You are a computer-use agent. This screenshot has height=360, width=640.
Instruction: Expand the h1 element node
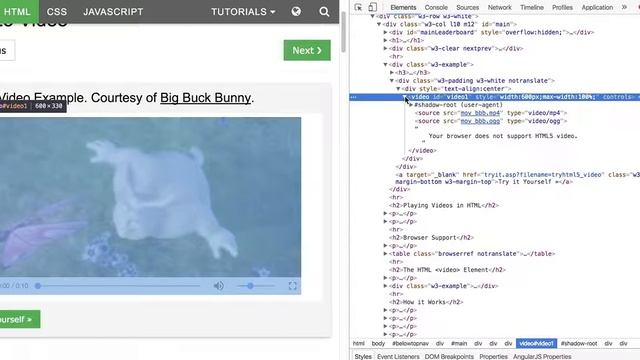(x=385, y=40)
